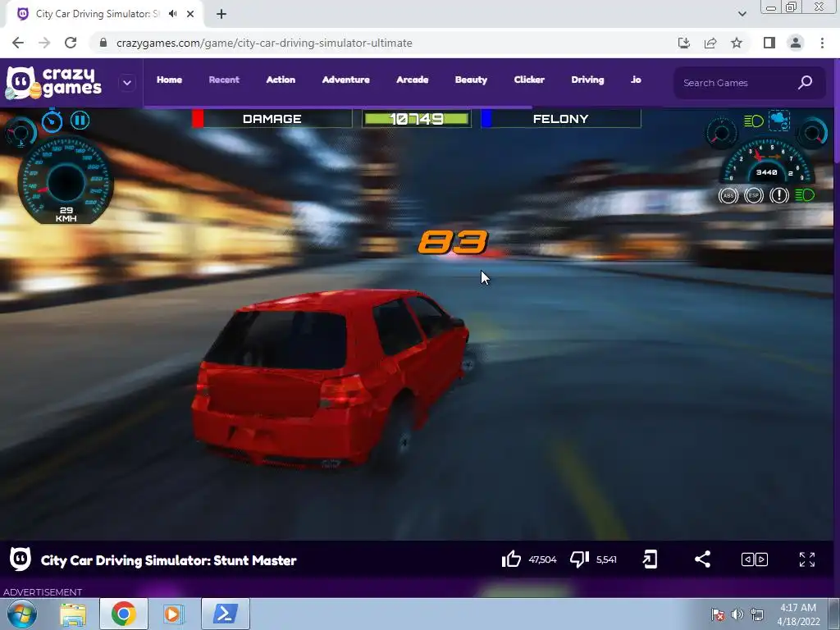Open the Clicker category
840x630 pixels.
tap(529, 80)
